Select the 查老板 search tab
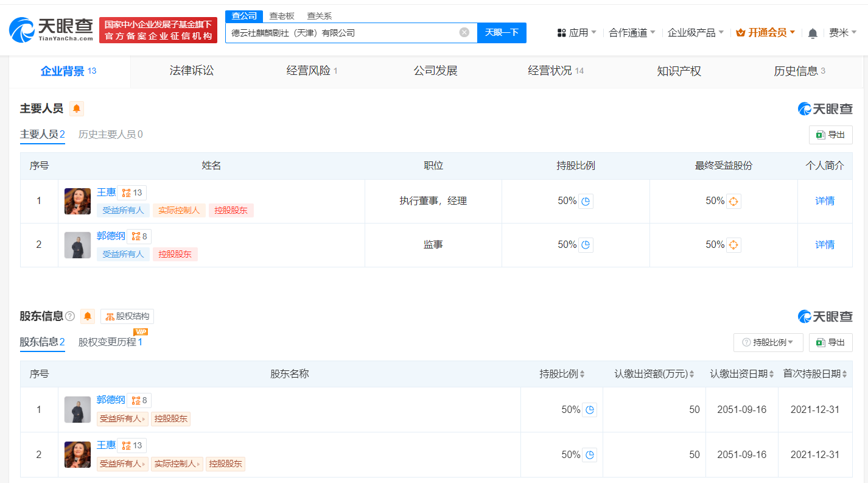Screen dimensions: 868x483 pyautogui.click(x=280, y=16)
